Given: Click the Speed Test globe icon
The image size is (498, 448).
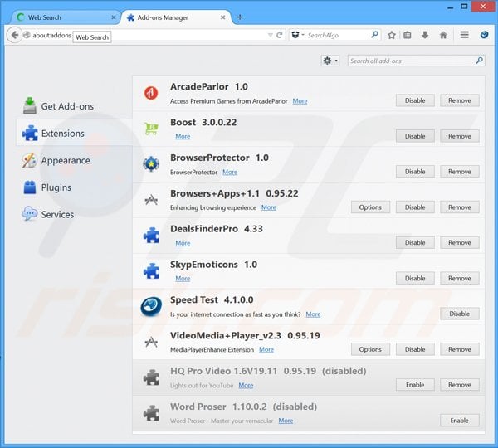Looking at the screenshot, I should pos(151,307).
